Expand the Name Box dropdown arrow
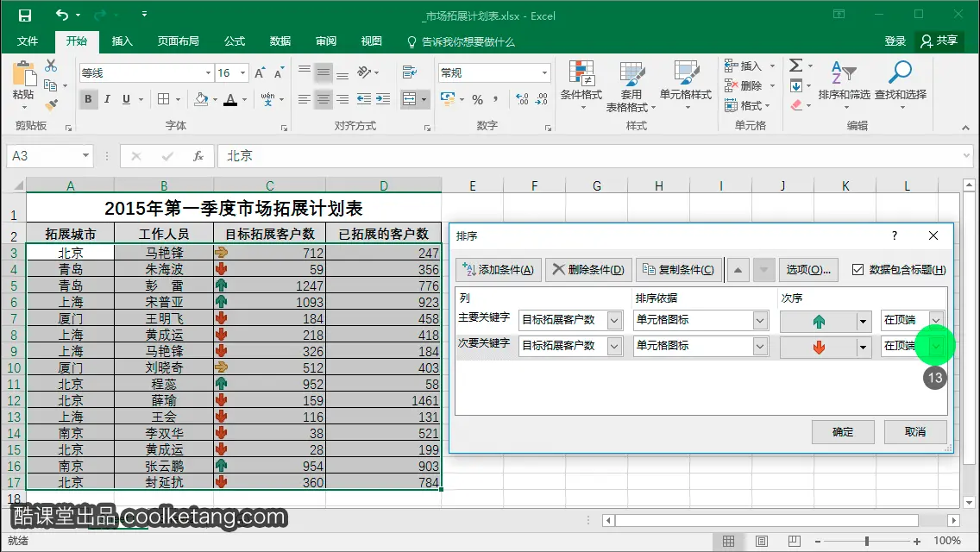980x552 pixels. coord(85,155)
